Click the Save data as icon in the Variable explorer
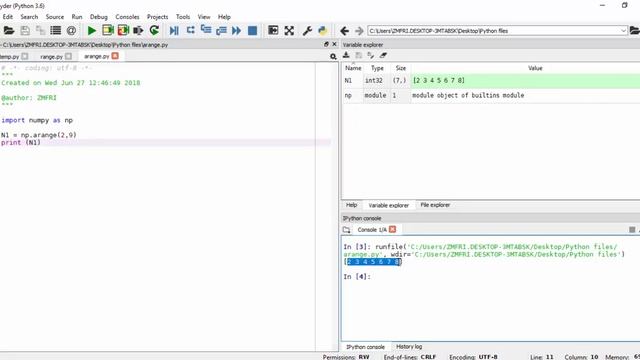This screenshot has width=640, height=360. click(x=371, y=55)
